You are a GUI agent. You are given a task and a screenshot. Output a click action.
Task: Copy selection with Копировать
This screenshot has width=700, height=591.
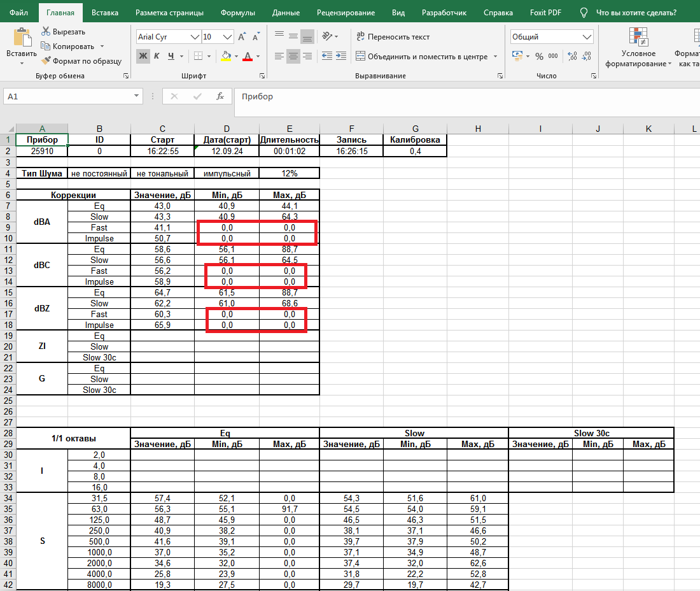point(67,46)
